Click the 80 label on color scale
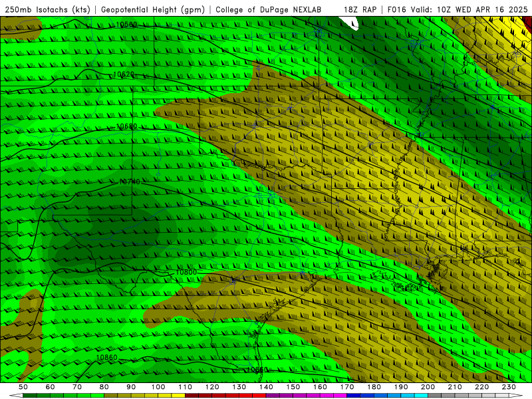 104,387
